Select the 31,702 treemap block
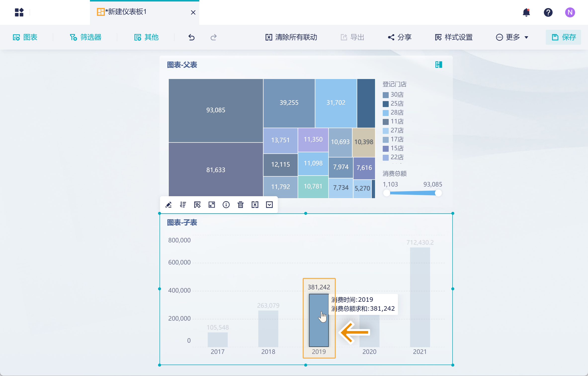 [336, 103]
